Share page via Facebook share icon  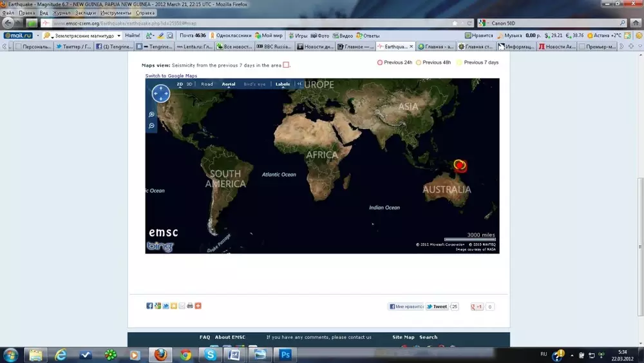149,306
